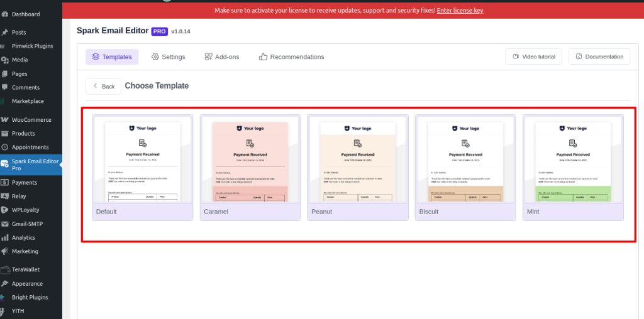The width and height of the screenshot is (644, 319).
Task: Follow the Enter license key link
Action: point(460,10)
